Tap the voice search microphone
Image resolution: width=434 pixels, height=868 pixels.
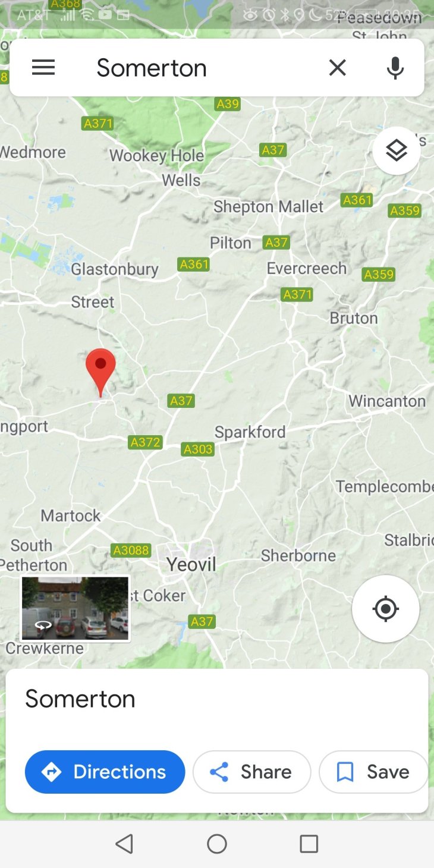point(395,68)
